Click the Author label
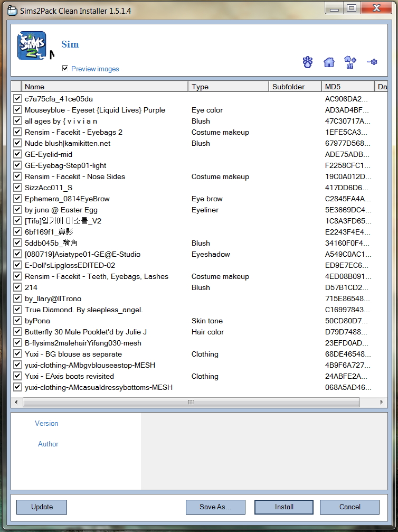Screen dimensions: 398x532 pyautogui.click(x=48, y=444)
